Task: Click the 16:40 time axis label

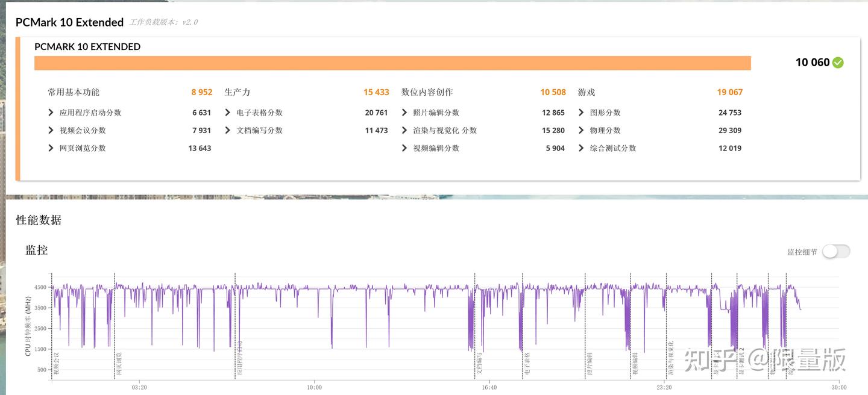Action: [x=489, y=387]
